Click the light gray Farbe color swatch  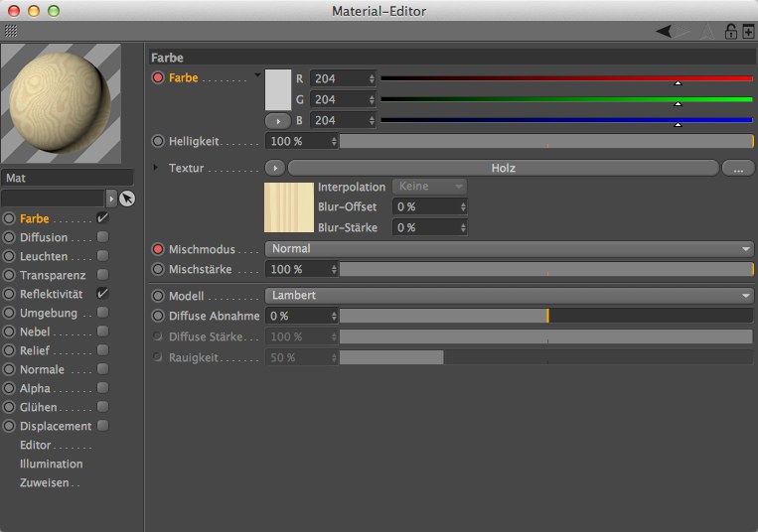278,89
